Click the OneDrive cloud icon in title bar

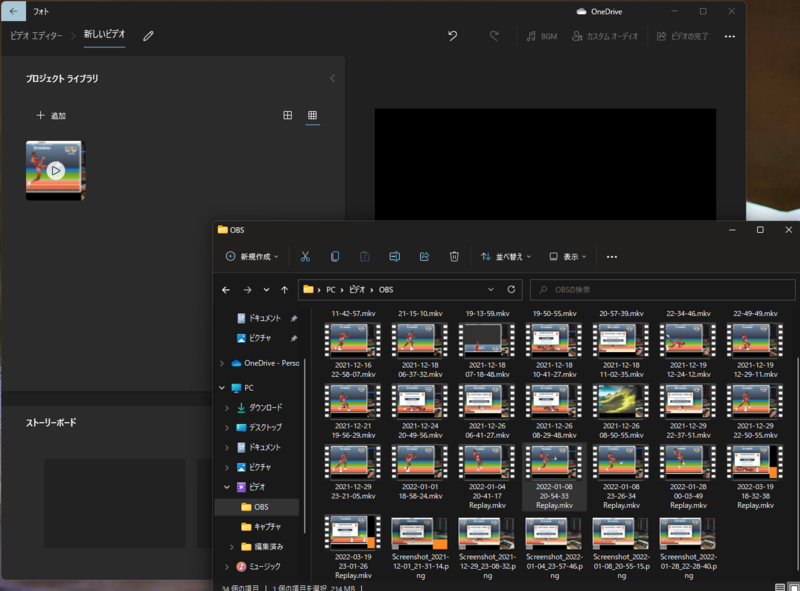pos(581,11)
